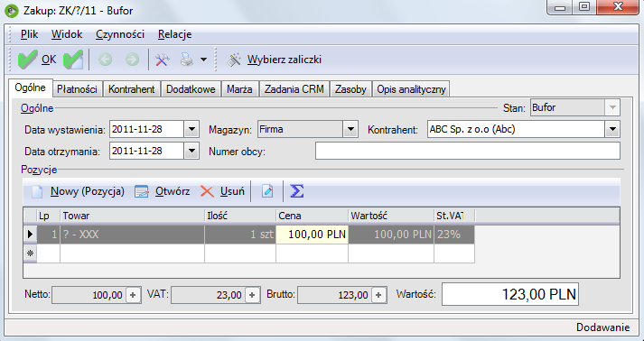This screenshot has height=341, width=644.
Task: Open the Data otrzymania date picker arrow
Action: (191, 152)
